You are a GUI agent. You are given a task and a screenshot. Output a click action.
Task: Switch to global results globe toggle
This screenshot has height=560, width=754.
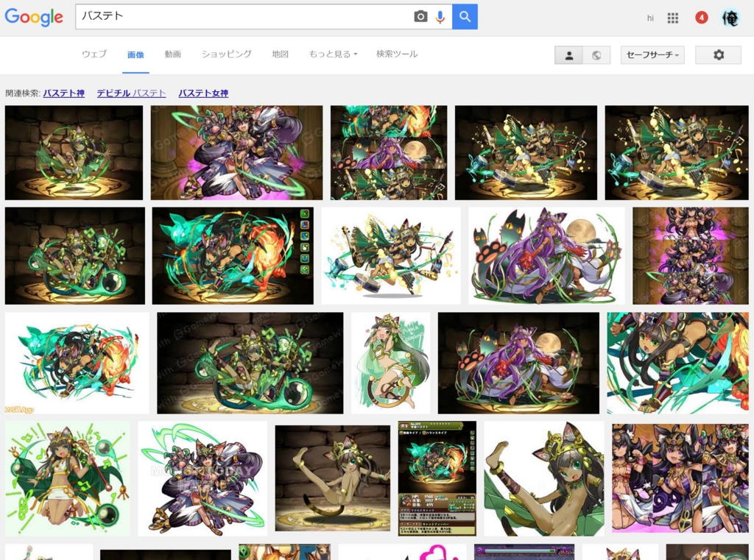tap(596, 55)
